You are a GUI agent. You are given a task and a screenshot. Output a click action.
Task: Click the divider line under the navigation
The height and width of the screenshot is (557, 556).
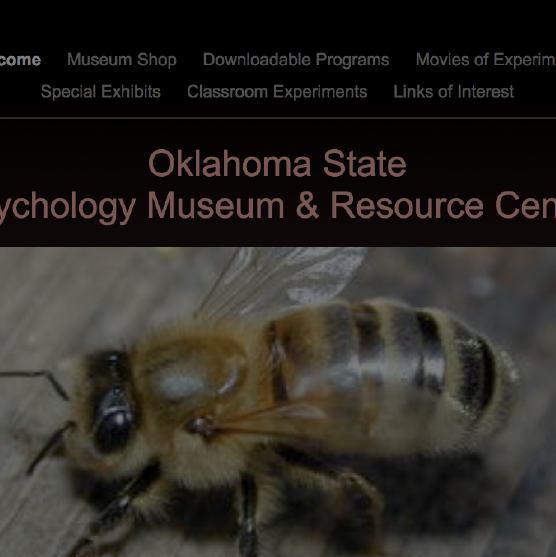point(278,118)
